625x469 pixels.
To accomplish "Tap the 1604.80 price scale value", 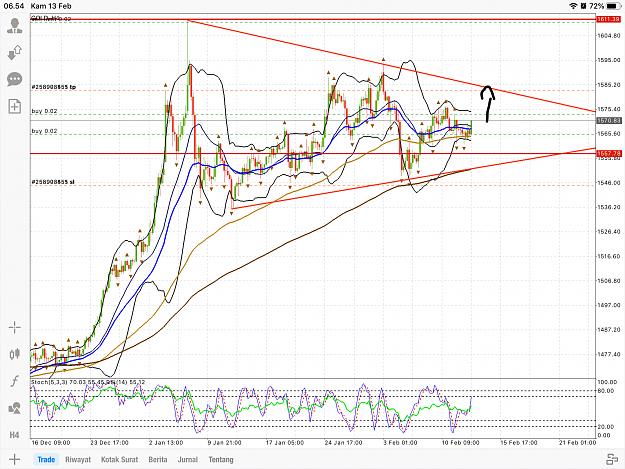I will pos(609,35).
